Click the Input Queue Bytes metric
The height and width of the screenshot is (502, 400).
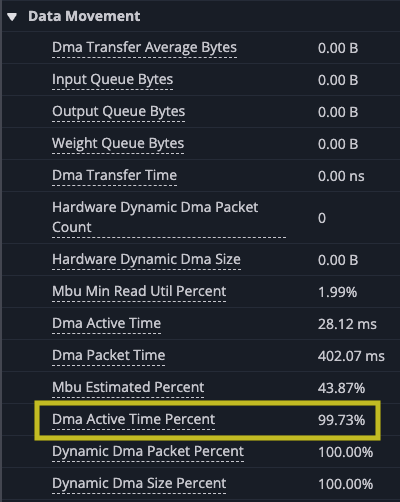[112, 80]
